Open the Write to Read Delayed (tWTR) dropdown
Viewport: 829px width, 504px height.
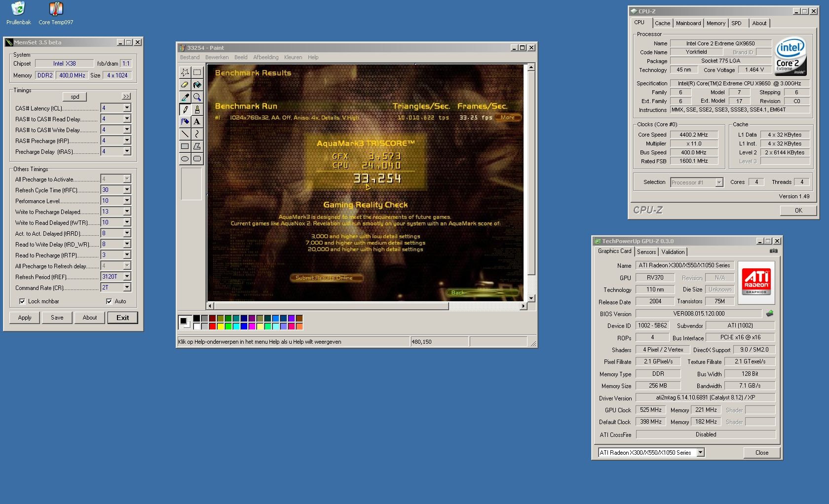[x=127, y=222]
